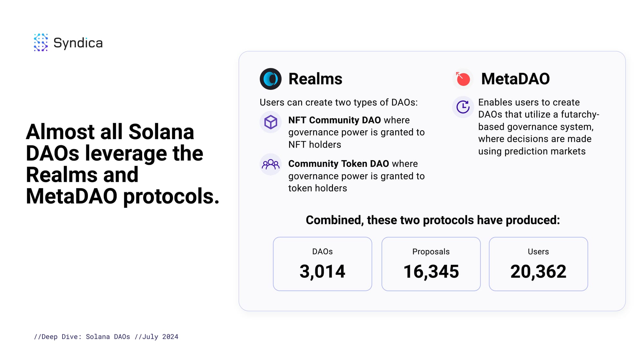644x362 pixels.
Task: Open the Users 20,362 stat card
Action: pos(538,264)
